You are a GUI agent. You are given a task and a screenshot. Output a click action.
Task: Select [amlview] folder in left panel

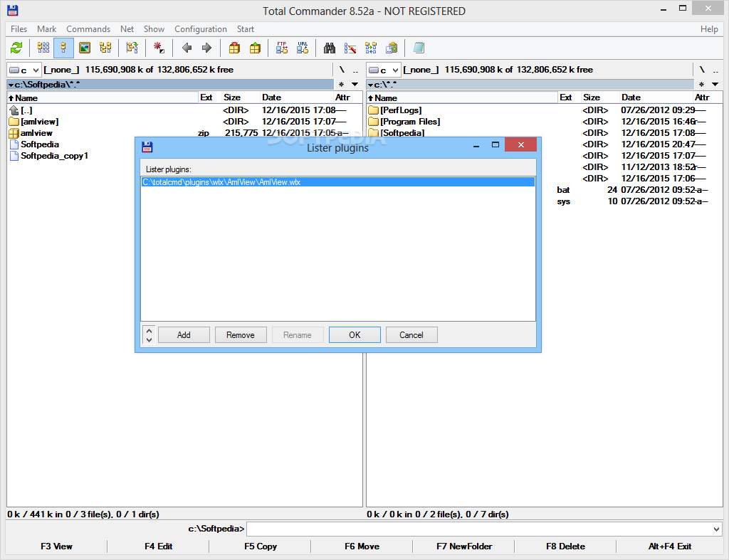pyautogui.click(x=40, y=122)
